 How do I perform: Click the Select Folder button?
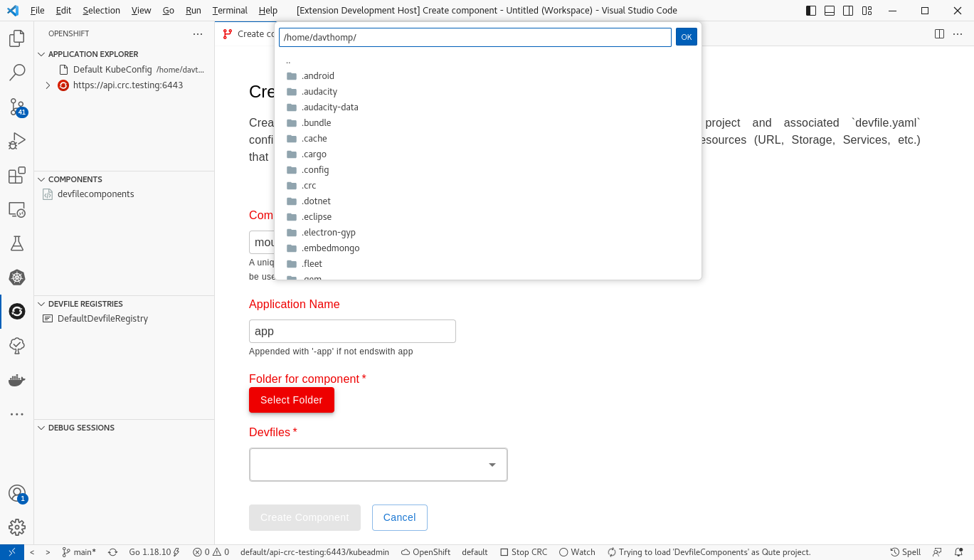(292, 400)
